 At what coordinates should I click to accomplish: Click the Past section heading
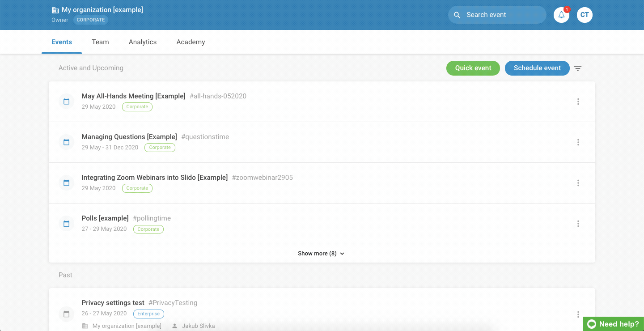point(65,275)
